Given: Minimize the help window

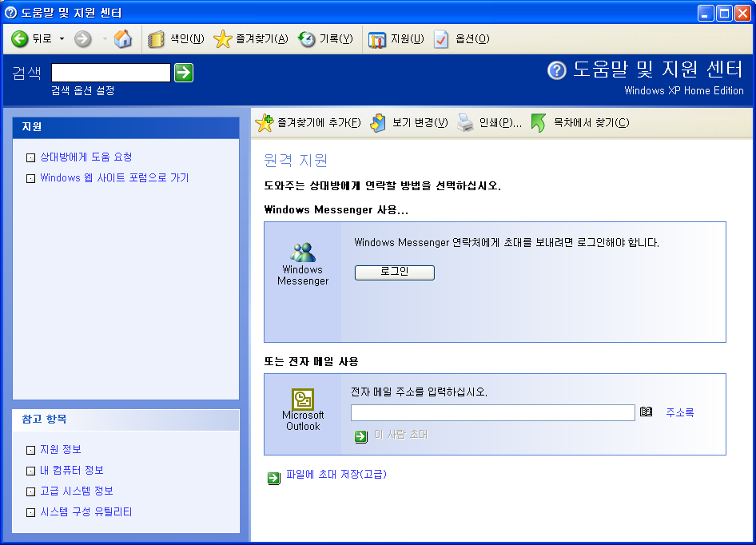Looking at the screenshot, I should click(x=706, y=14).
